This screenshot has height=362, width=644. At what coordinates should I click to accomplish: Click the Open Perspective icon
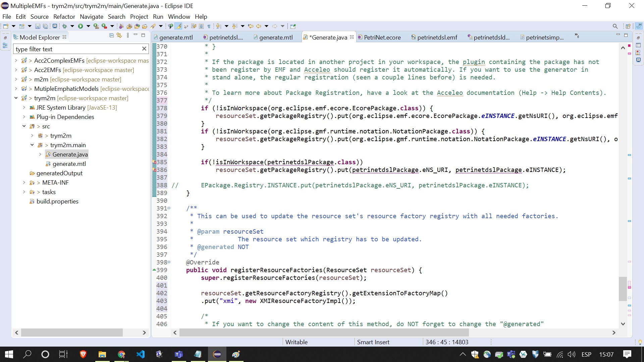[x=628, y=26]
